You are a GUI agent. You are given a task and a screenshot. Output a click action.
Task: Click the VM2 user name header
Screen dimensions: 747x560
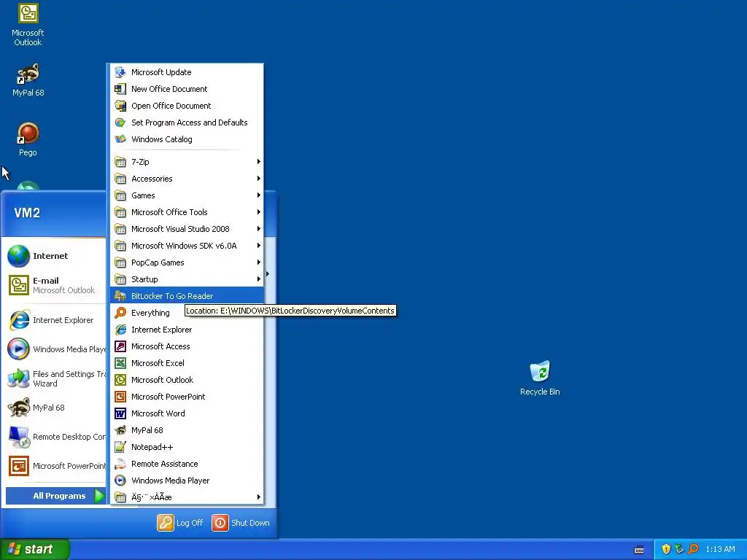click(27, 213)
